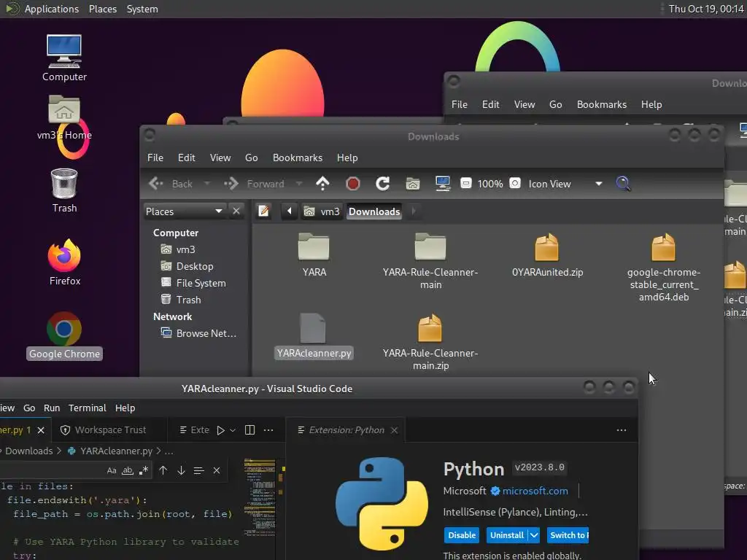Zoom in with the plus icon
The image size is (747, 560).
tap(515, 183)
